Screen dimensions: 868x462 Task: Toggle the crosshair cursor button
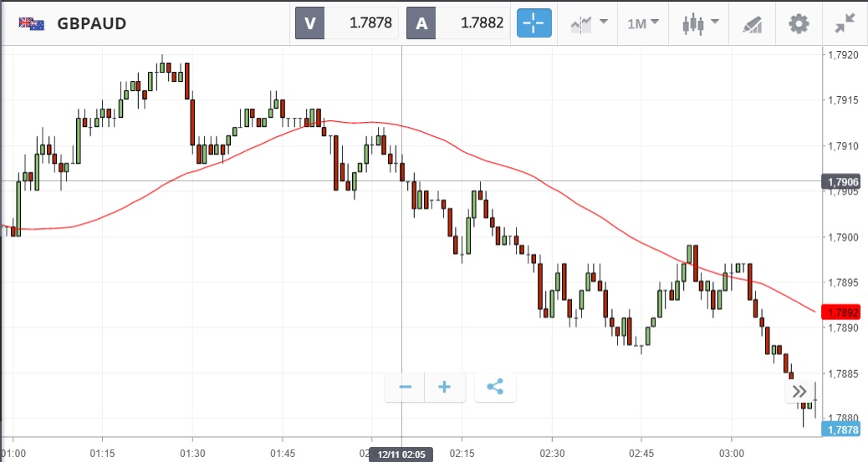(x=534, y=23)
